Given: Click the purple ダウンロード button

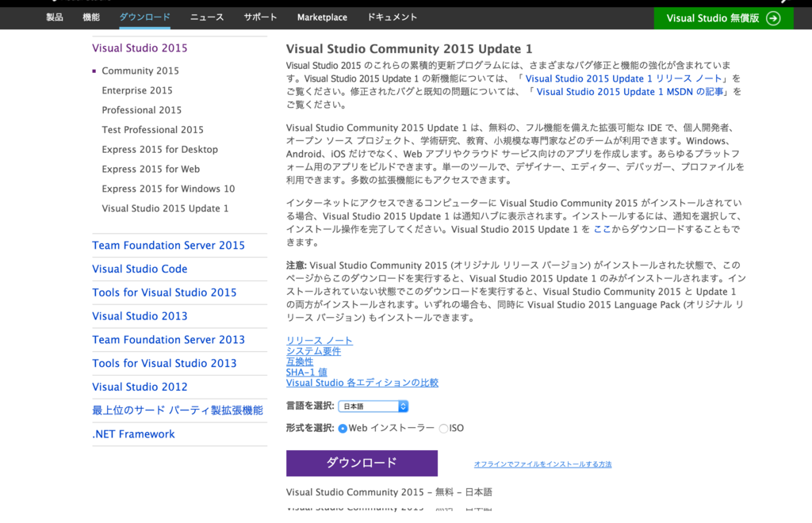Looking at the screenshot, I should (362, 463).
